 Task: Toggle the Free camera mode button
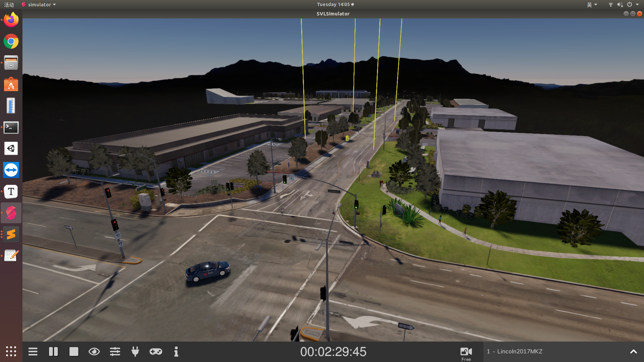tap(466, 353)
